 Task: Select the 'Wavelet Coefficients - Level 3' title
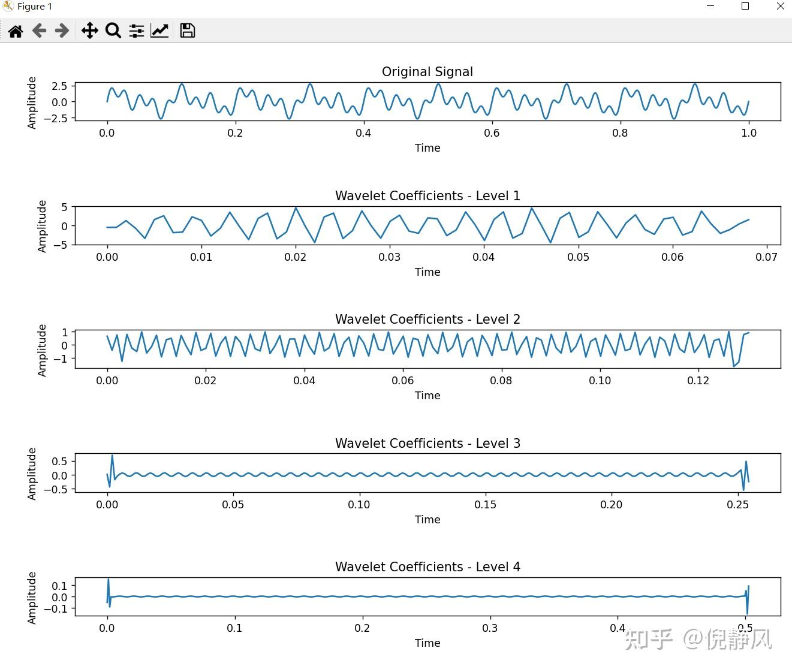click(x=427, y=444)
